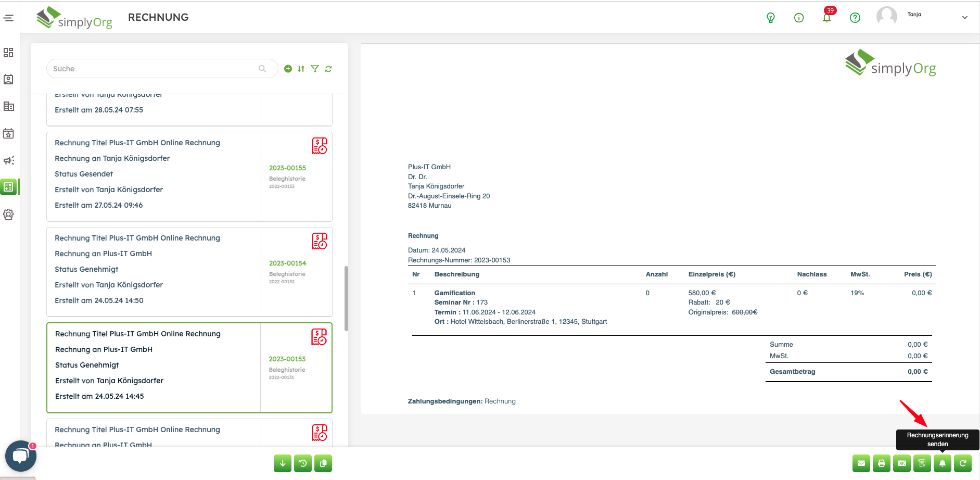Image resolution: width=980 pixels, height=480 pixels.
Task: Toggle the hamburger sidebar menu
Action: point(9,18)
